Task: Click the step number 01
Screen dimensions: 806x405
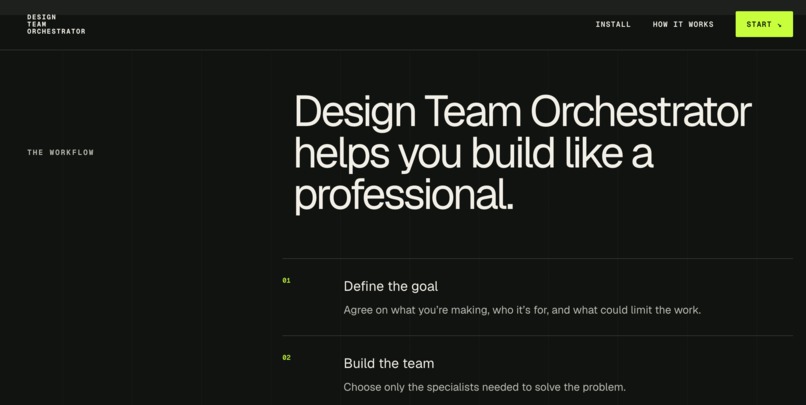Action: (x=286, y=281)
